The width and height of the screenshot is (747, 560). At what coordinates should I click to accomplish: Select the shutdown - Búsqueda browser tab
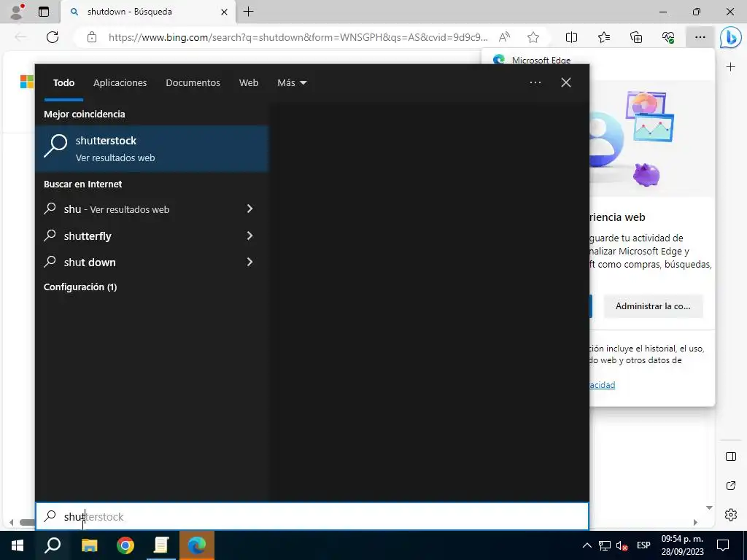point(147,12)
